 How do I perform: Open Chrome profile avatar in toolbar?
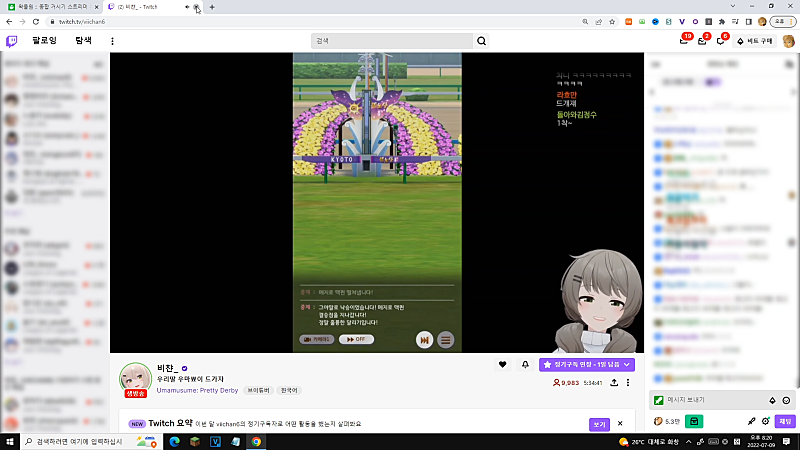762,22
